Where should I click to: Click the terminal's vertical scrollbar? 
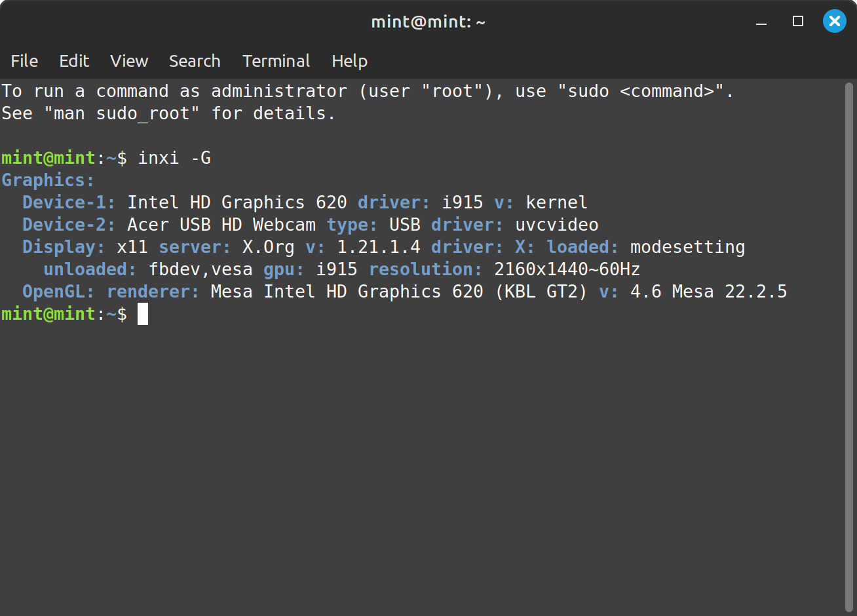click(x=849, y=347)
